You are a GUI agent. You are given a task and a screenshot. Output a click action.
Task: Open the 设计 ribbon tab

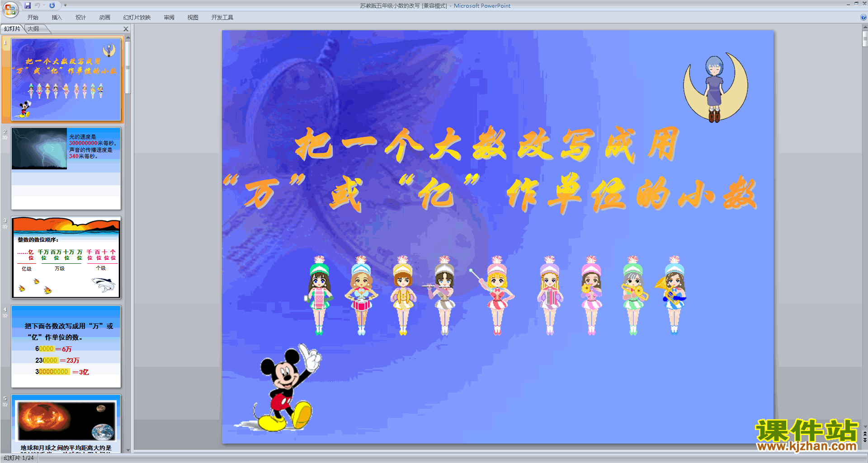pos(80,18)
